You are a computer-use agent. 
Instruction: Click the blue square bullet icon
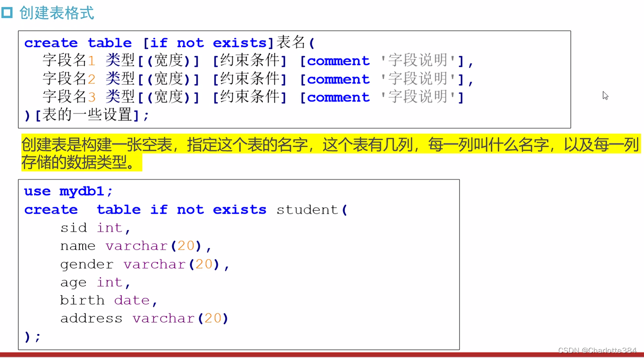pos(7,13)
